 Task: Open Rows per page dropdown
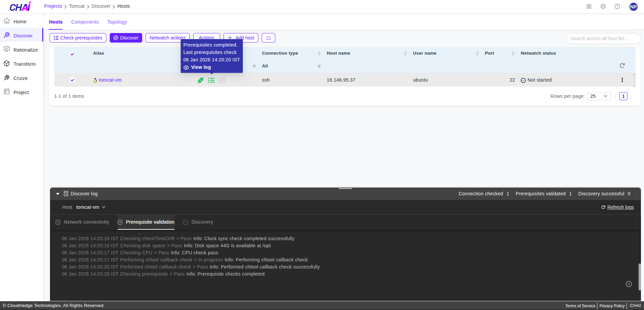pos(599,96)
